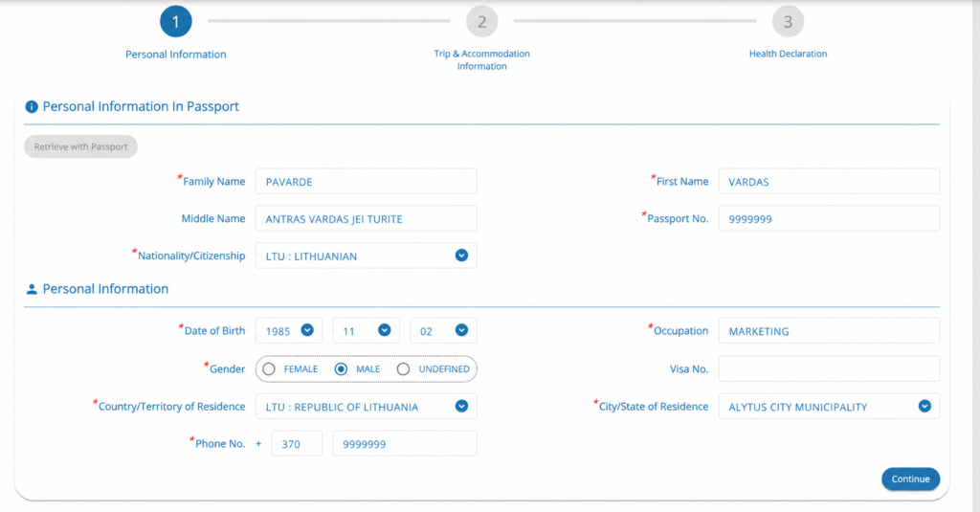Click the empty Visa No. field

coord(829,368)
